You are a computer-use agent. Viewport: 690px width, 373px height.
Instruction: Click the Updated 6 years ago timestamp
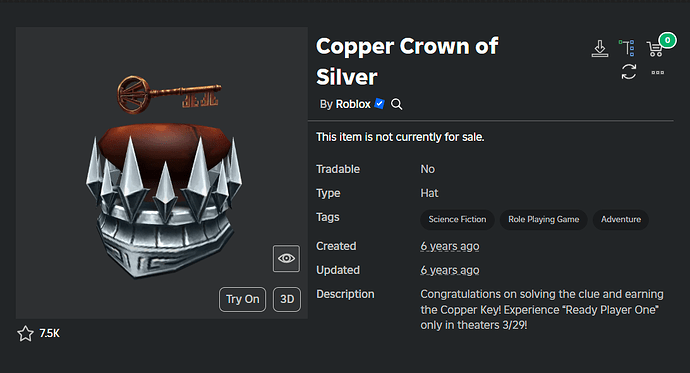pyautogui.click(x=450, y=270)
